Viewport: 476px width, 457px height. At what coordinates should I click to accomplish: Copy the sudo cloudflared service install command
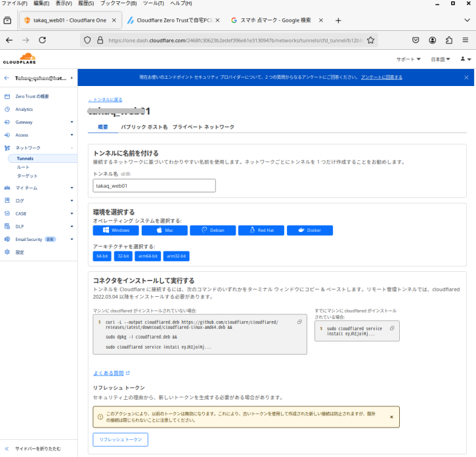coord(392,328)
